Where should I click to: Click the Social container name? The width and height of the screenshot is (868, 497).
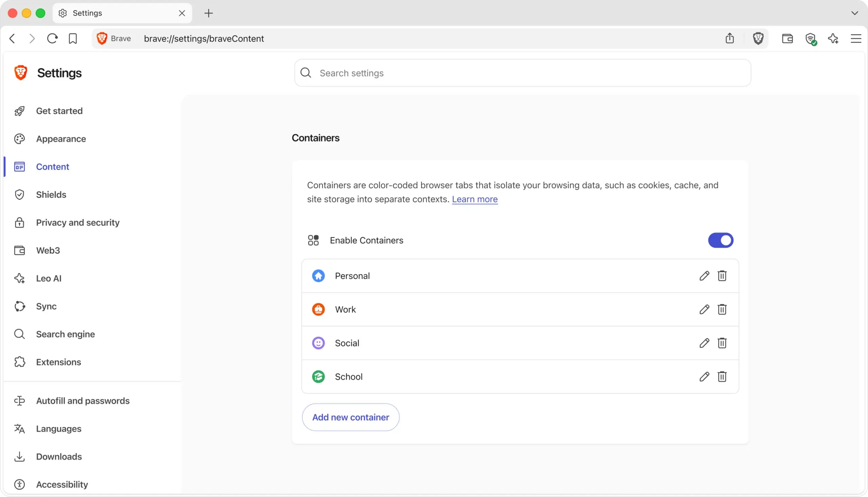tap(347, 343)
